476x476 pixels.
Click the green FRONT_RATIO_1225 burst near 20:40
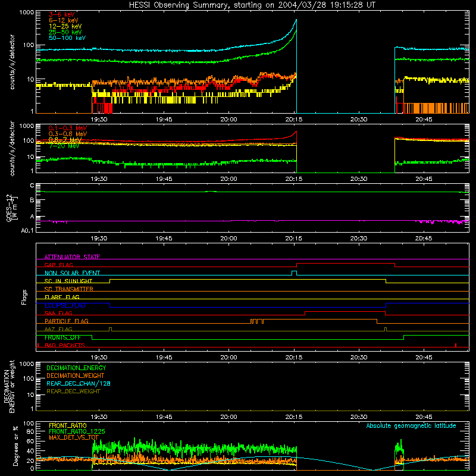pos(399,447)
